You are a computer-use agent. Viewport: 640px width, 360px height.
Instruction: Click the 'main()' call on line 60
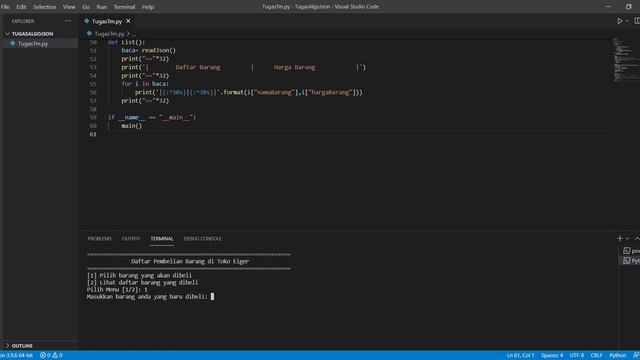point(131,126)
